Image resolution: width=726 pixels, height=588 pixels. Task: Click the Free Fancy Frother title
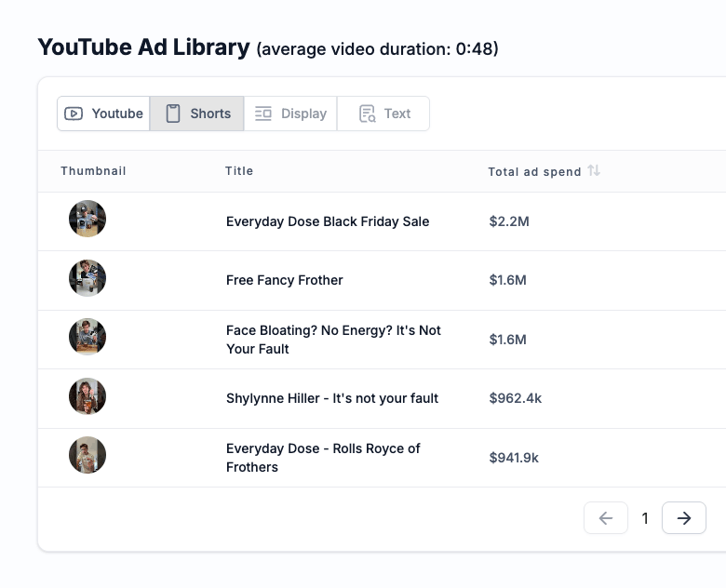click(285, 280)
